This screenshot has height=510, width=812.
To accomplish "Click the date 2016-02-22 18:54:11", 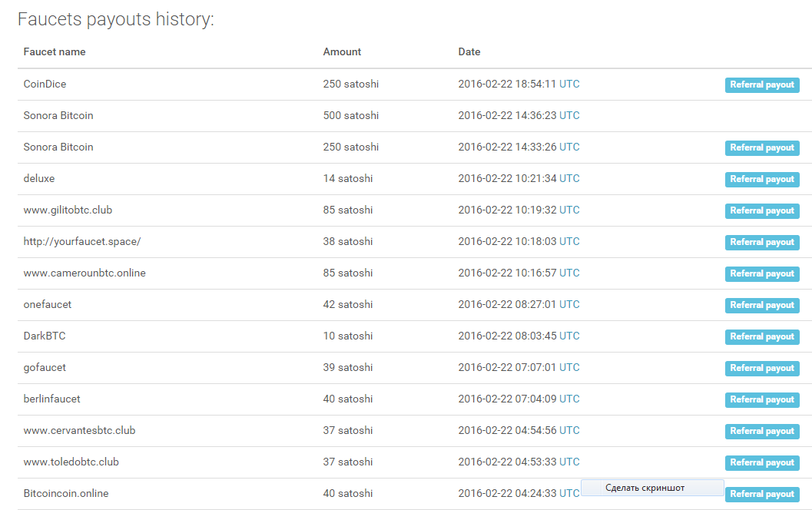I will 507,84.
